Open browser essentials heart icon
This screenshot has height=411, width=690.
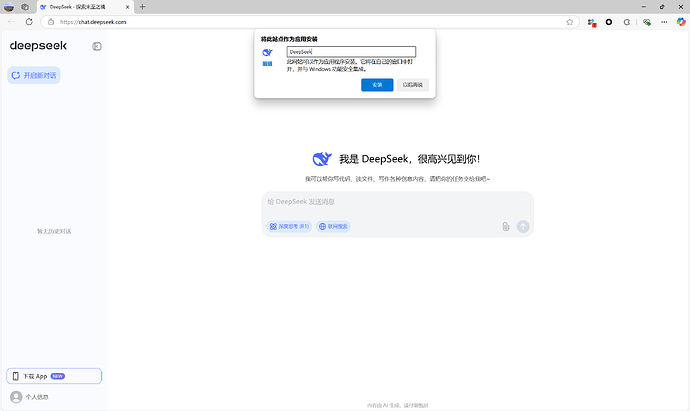click(646, 22)
